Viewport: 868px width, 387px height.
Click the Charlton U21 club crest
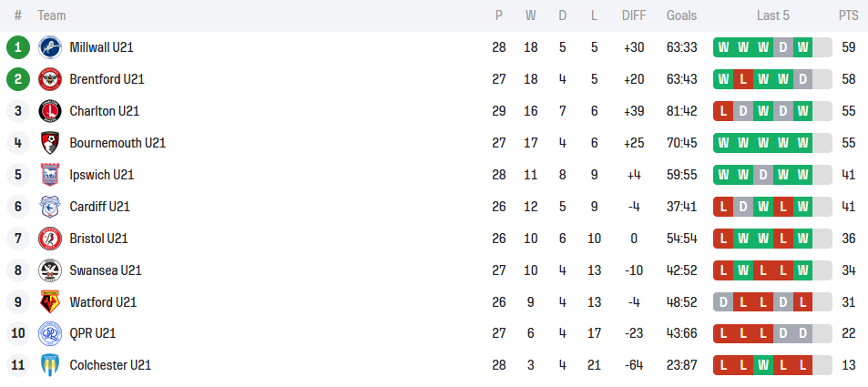[x=49, y=111]
